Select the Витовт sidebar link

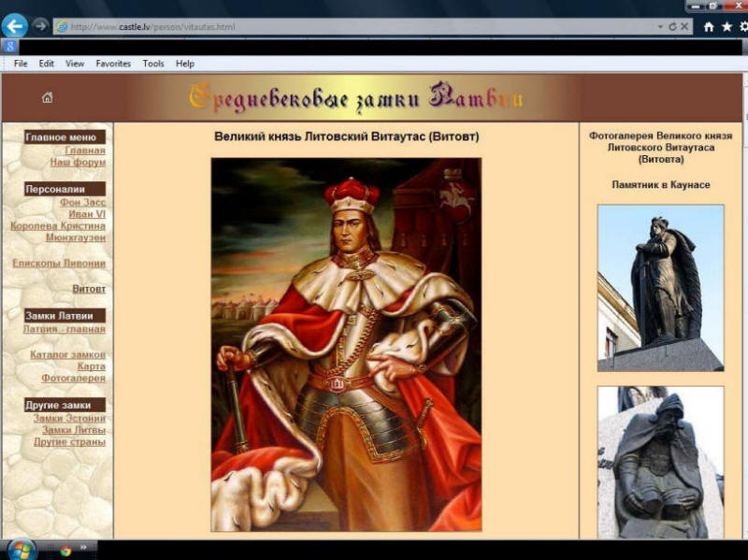pyautogui.click(x=89, y=289)
